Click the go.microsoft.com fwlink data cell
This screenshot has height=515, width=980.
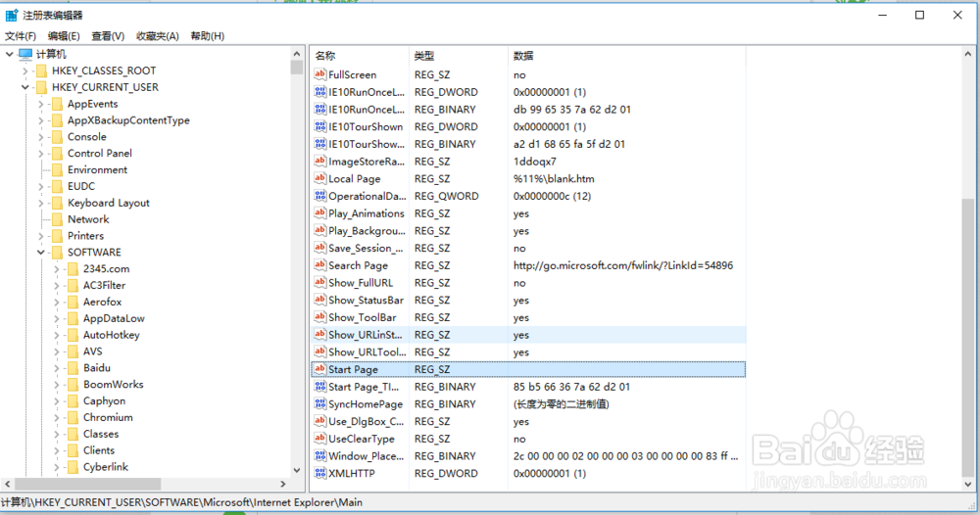[623, 265]
